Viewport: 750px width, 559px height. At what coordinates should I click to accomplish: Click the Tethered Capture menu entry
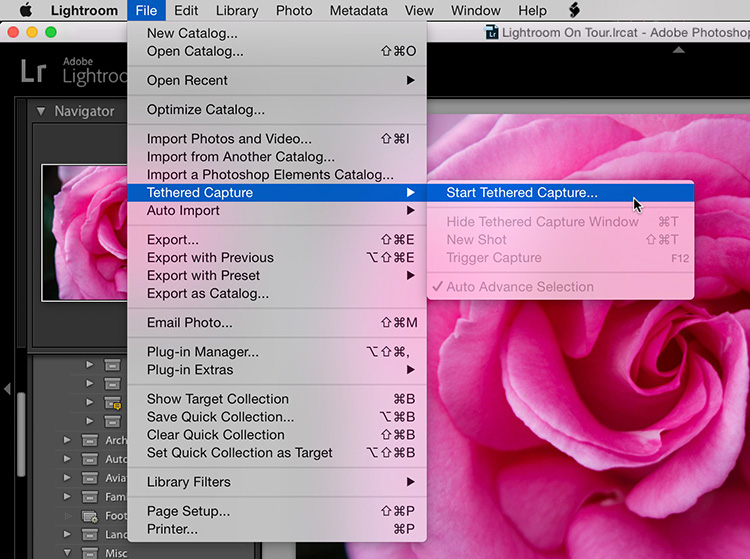pyautogui.click(x=277, y=193)
